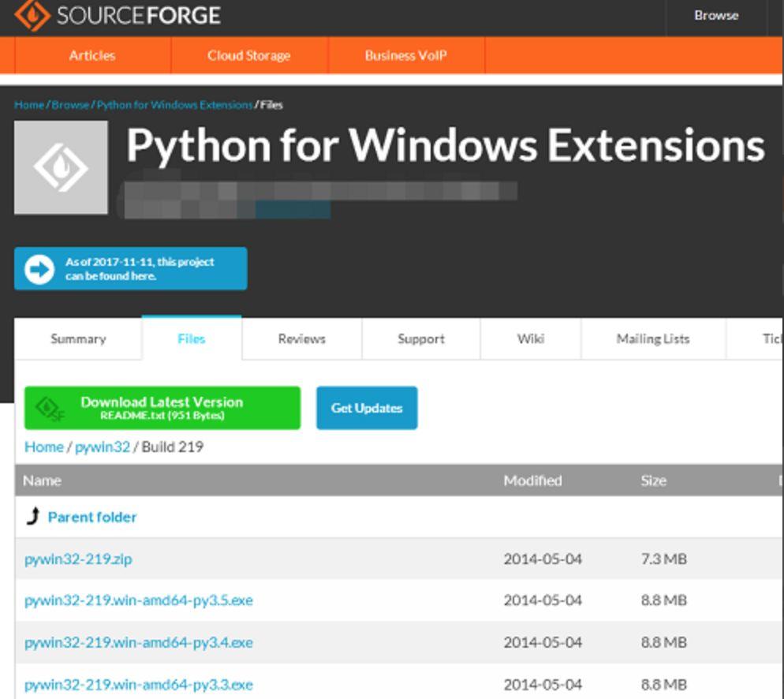The height and width of the screenshot is (699, 784).
Task: Click the gray project logo thumbnail
Action: [x=61, y=167]
